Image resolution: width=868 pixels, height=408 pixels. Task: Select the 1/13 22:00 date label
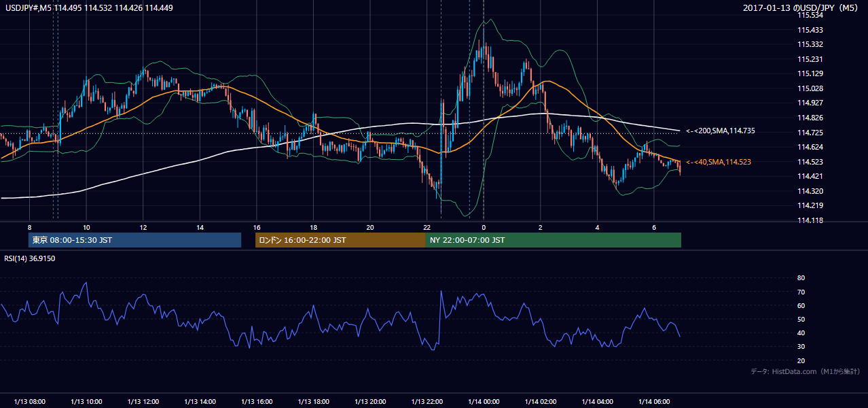click(427, 402)
